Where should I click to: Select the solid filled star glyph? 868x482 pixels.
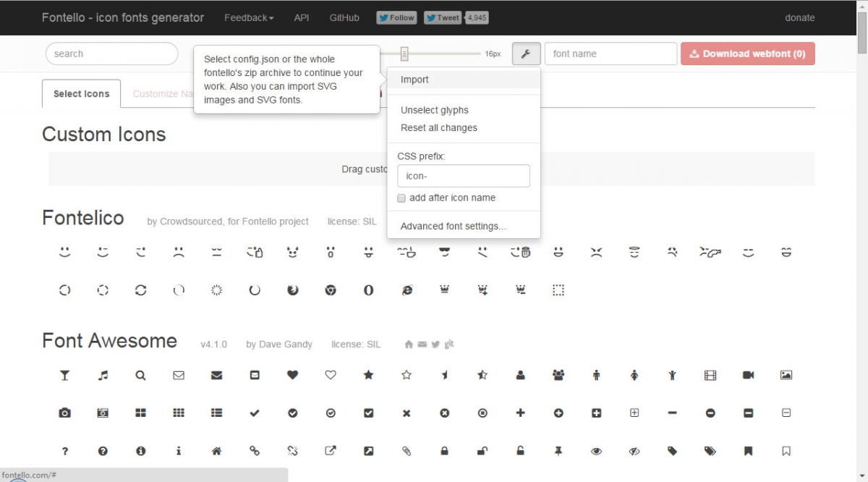click(x=368, y=375)
